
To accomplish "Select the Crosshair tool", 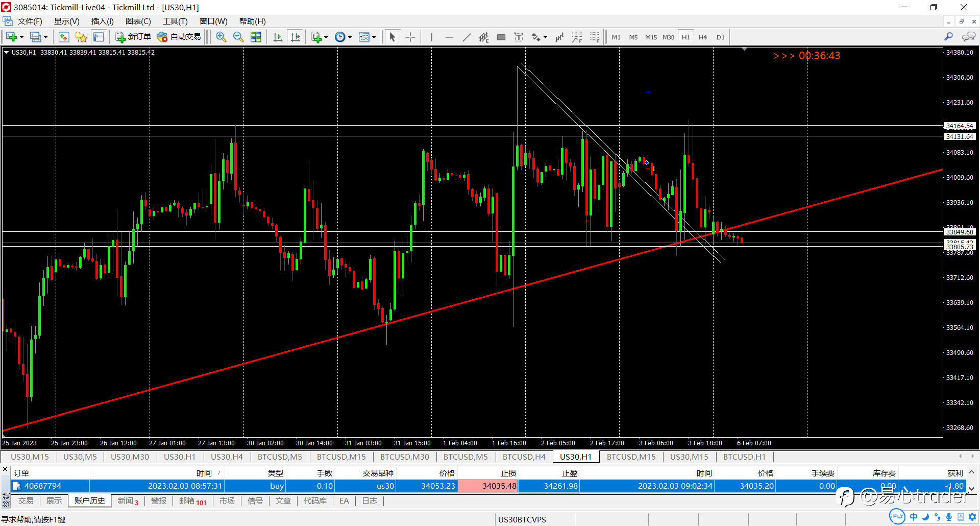I will pyautogui.click(x=410, y=37).
